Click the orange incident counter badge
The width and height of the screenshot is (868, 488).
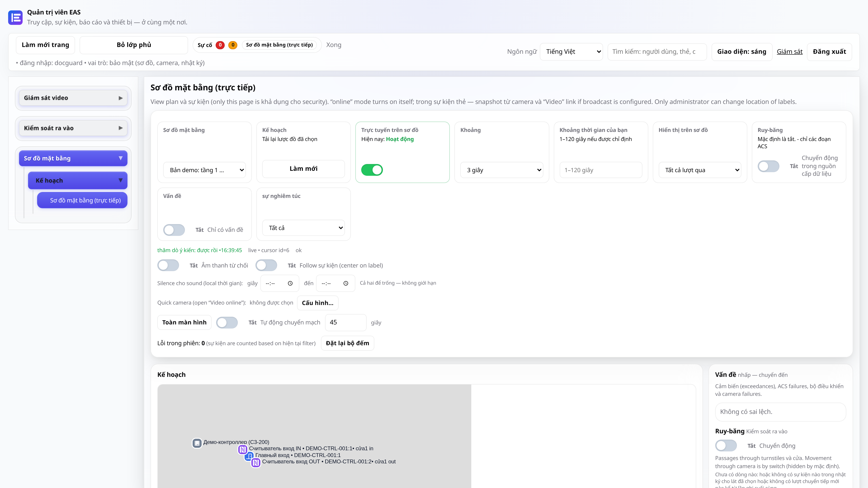coord(233,45)
